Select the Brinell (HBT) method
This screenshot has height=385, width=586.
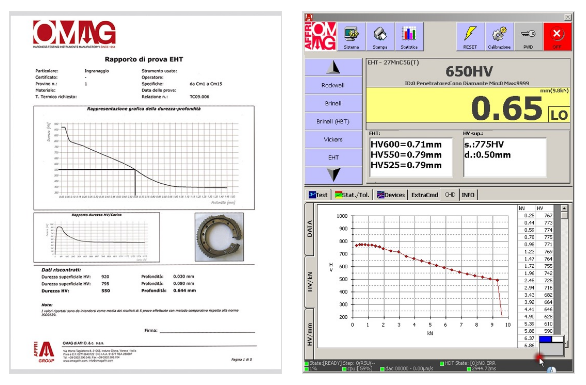(x=333, y=121)
